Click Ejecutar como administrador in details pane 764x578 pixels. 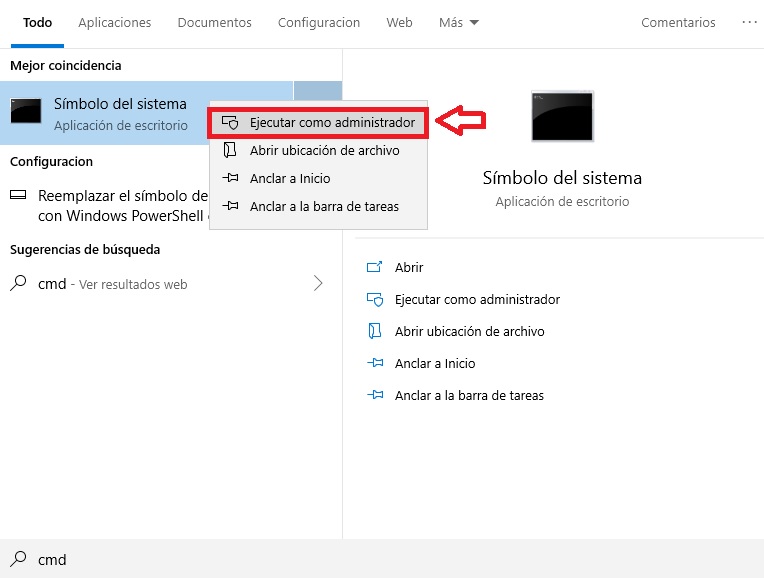(x=478, y=300)
